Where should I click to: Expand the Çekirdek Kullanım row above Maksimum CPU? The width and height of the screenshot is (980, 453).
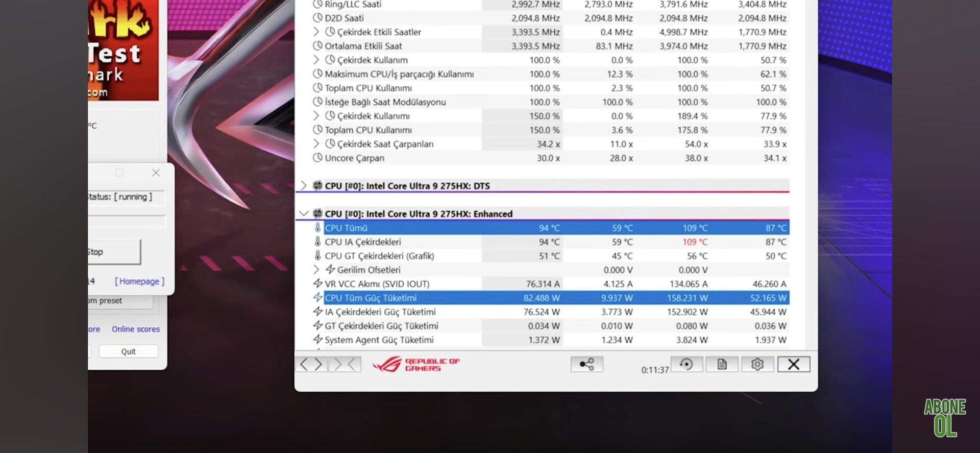[x=316, y=60]
